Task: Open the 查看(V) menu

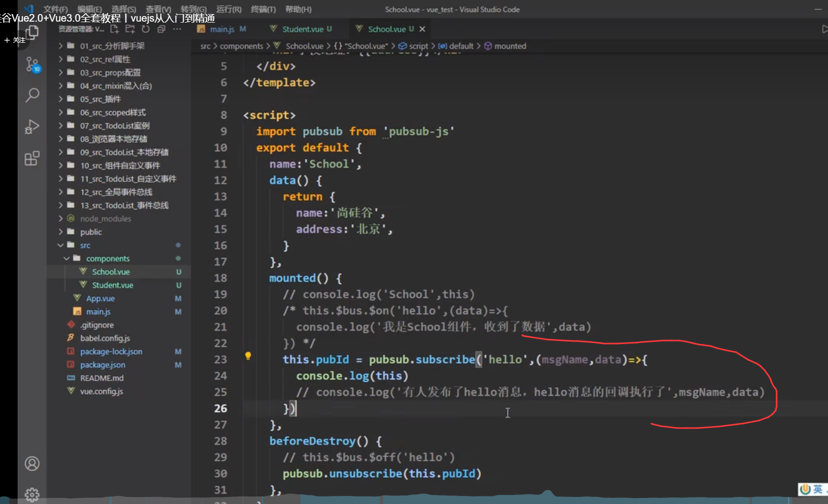Action: 159,9
